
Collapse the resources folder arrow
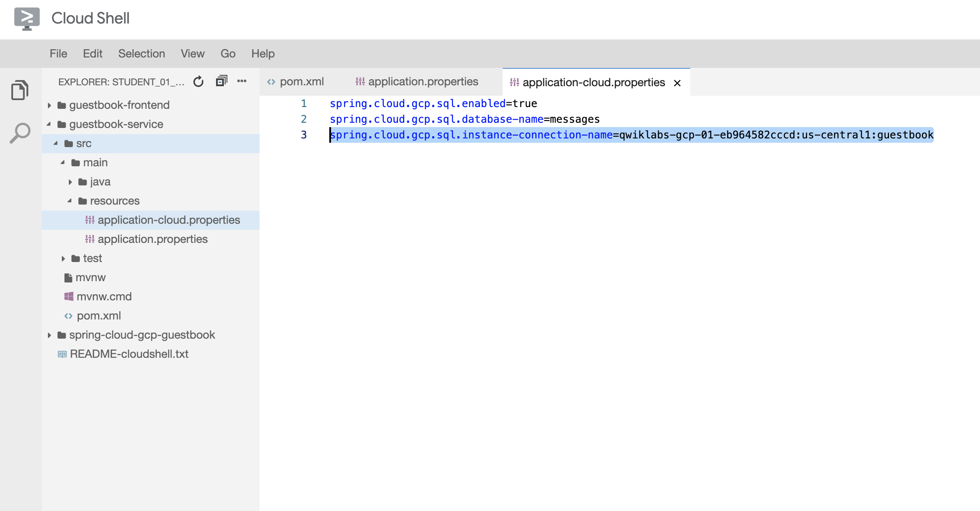(70, 201)
